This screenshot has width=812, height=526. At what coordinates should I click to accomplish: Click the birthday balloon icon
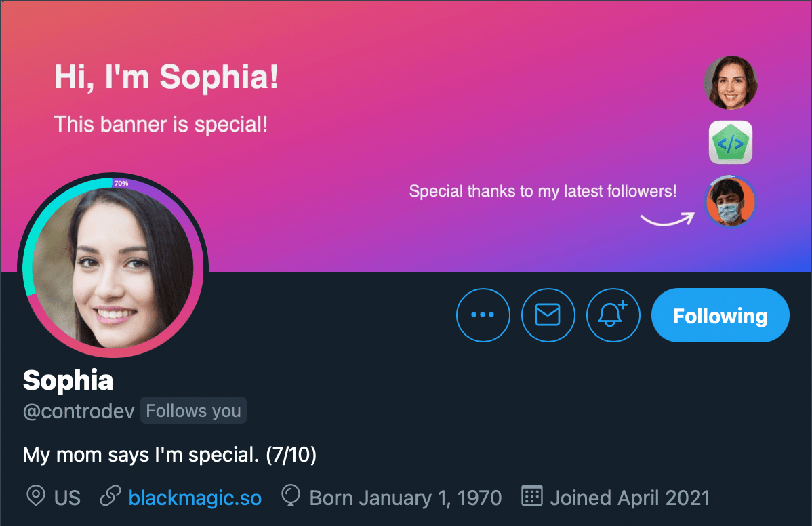coord(291,497)
